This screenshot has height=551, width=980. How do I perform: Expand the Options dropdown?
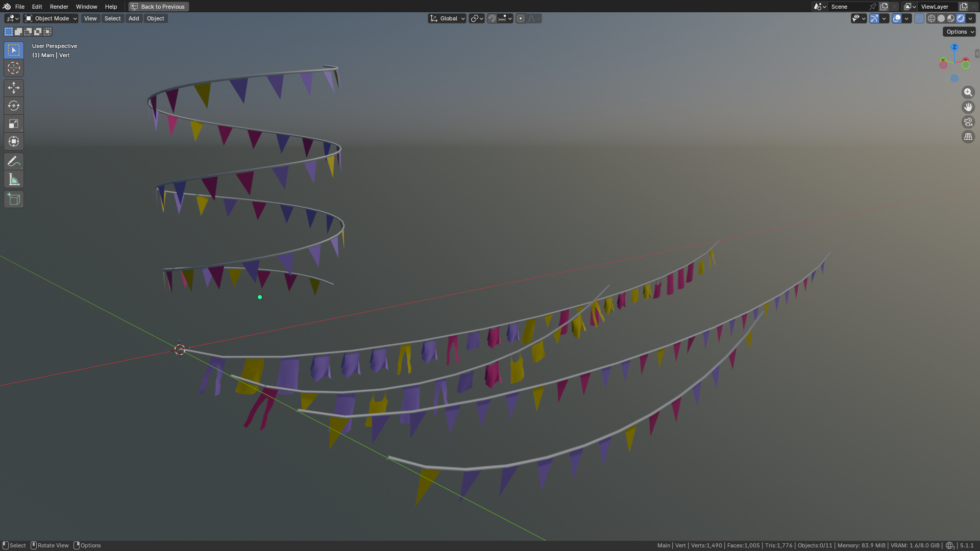click(x=960, y=32)
